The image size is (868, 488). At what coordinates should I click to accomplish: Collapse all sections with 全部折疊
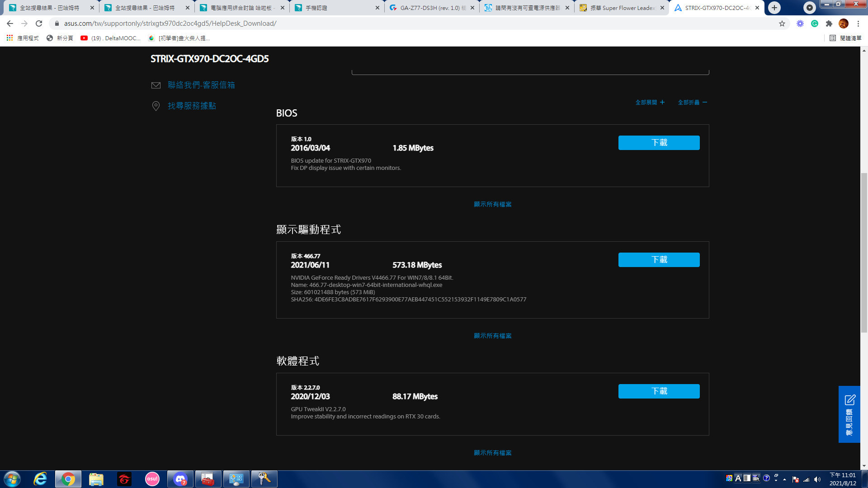pyautogui.click(x=692, y=103)
